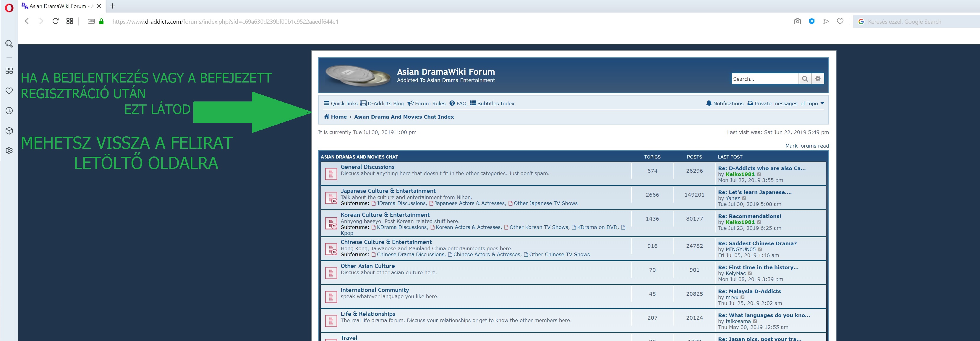Open Korean Culture & Entertainment forum

385,215
